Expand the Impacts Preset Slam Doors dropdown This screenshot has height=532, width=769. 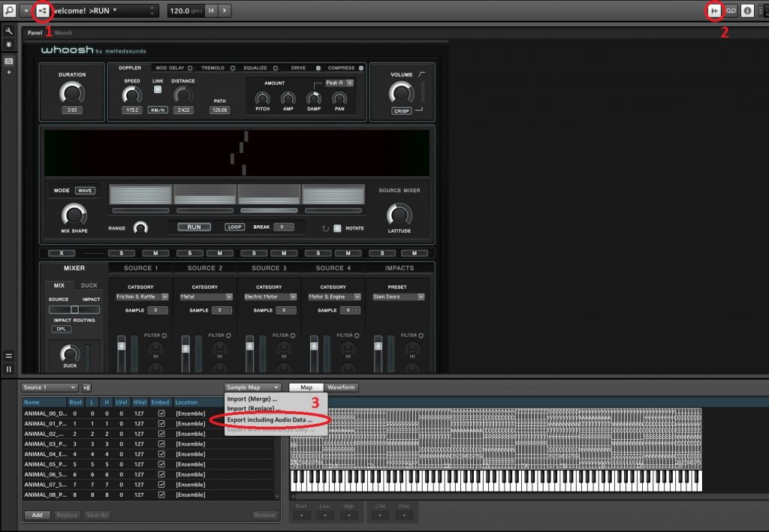point(398,297)
